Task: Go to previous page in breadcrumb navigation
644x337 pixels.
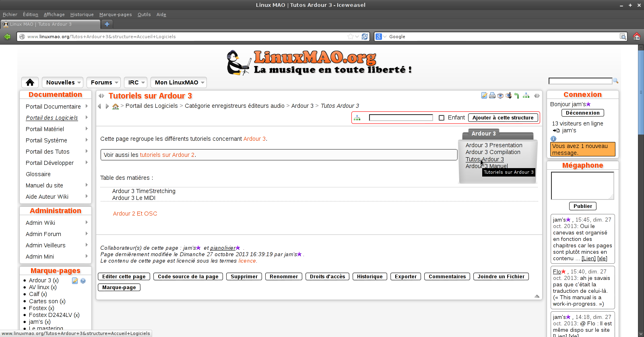Action: coord(99,106)
